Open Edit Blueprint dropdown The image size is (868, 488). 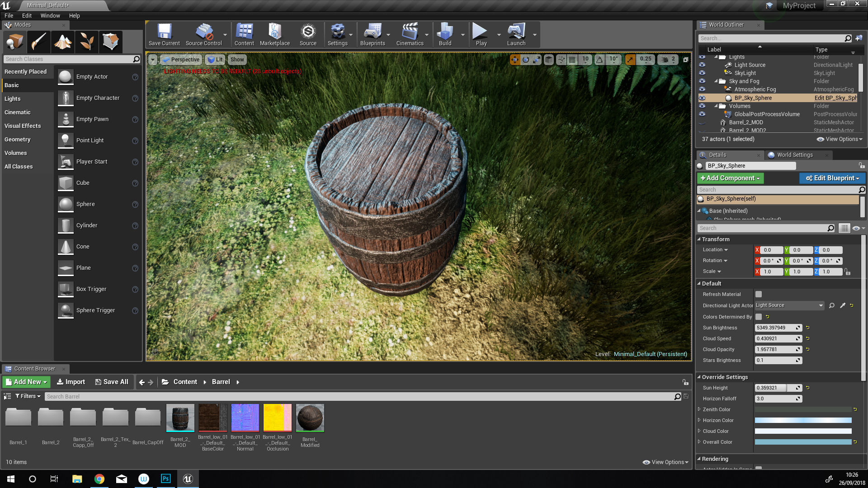832,178
